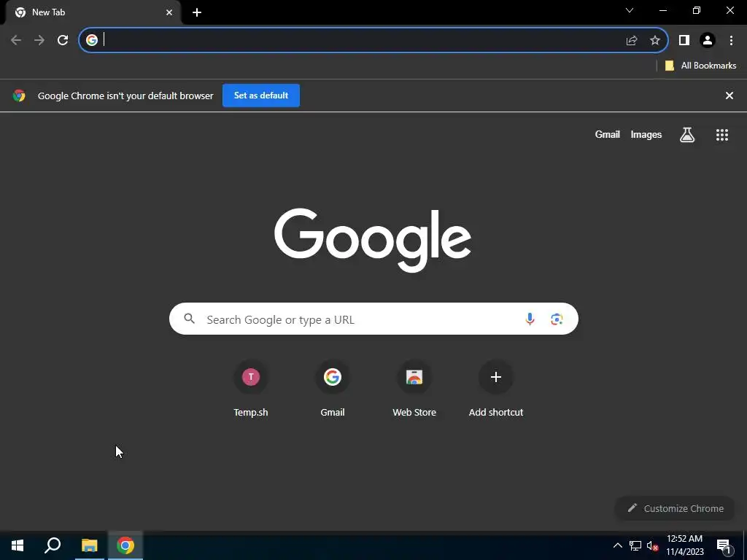Open the All Bookmarks folder
747x560 pixels.
pos(700,66)
